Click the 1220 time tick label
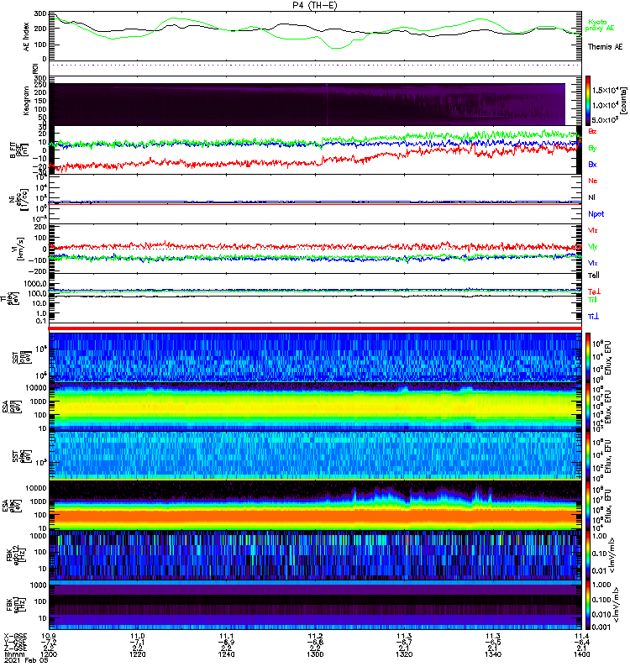The image size is (630, 672). coord(137,654)
